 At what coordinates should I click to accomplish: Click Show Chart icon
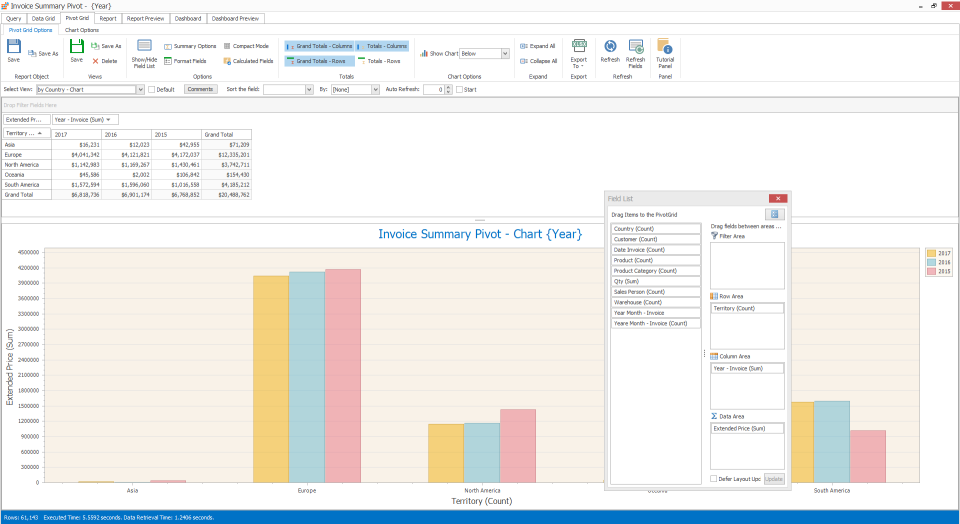click(424, 53)
